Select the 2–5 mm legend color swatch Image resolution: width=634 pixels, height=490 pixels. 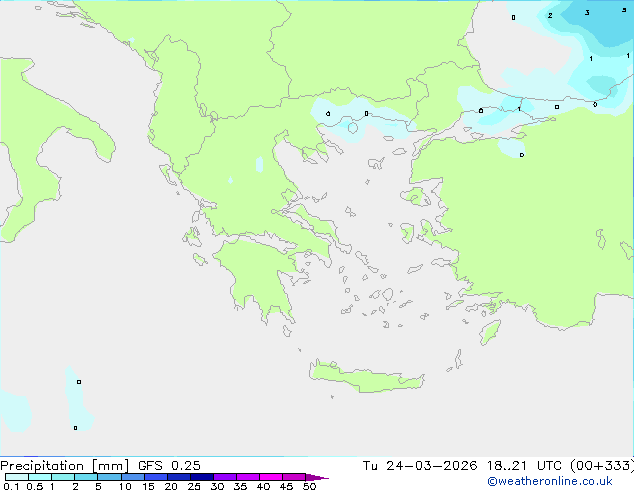coord(86,477)
